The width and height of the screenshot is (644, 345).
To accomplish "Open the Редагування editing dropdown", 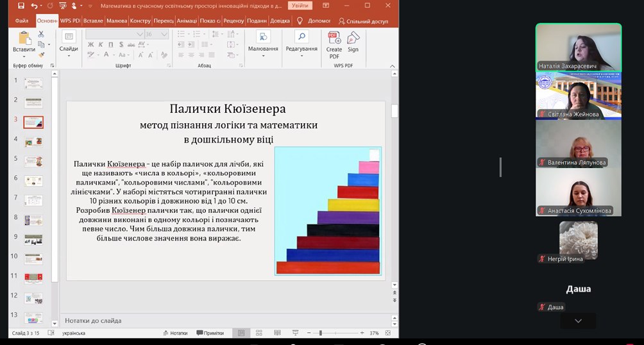I will 301,53.
